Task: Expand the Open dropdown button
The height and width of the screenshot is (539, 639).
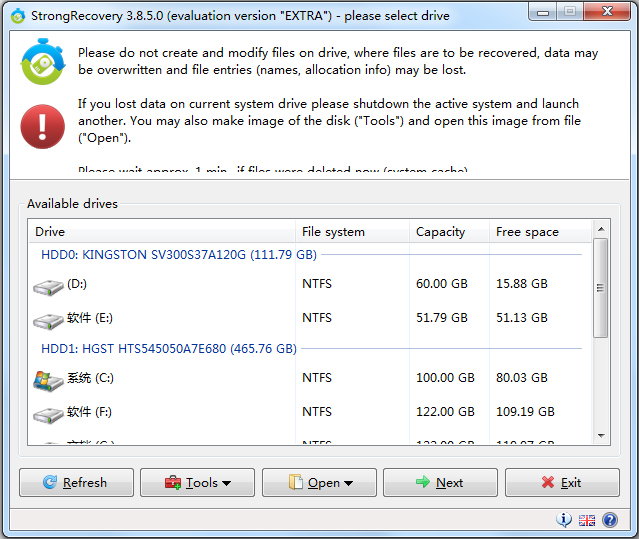Action: (319, 483)
